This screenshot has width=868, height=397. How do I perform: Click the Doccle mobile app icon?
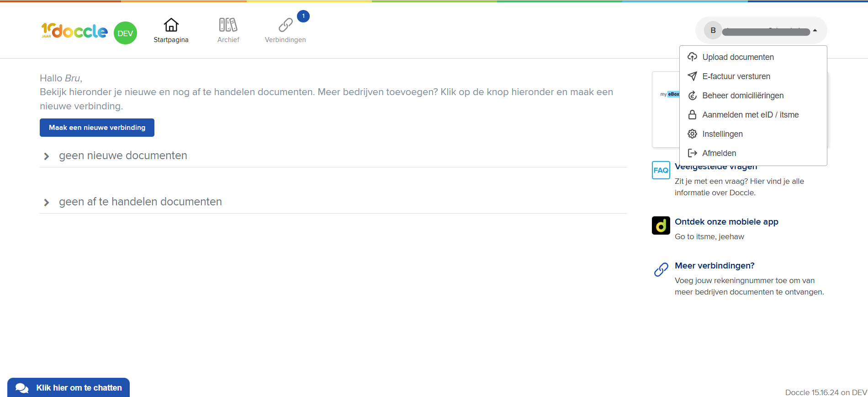[x=661, y=225]
